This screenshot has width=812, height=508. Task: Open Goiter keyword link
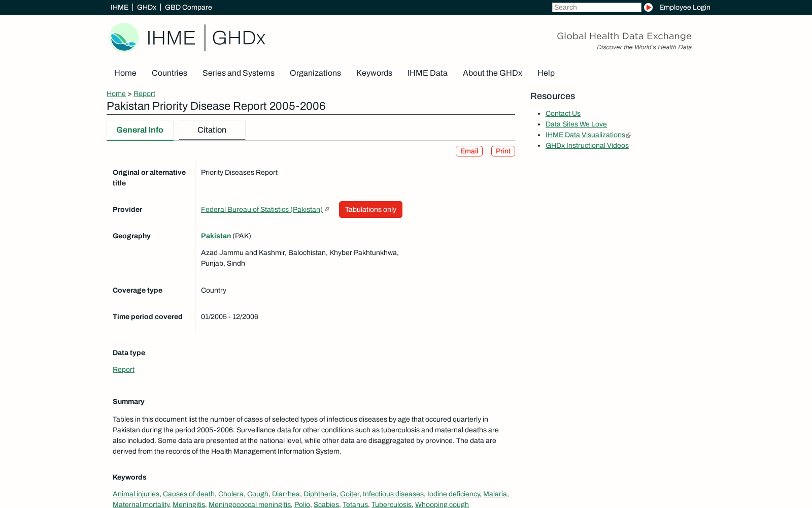pos(350,494)
